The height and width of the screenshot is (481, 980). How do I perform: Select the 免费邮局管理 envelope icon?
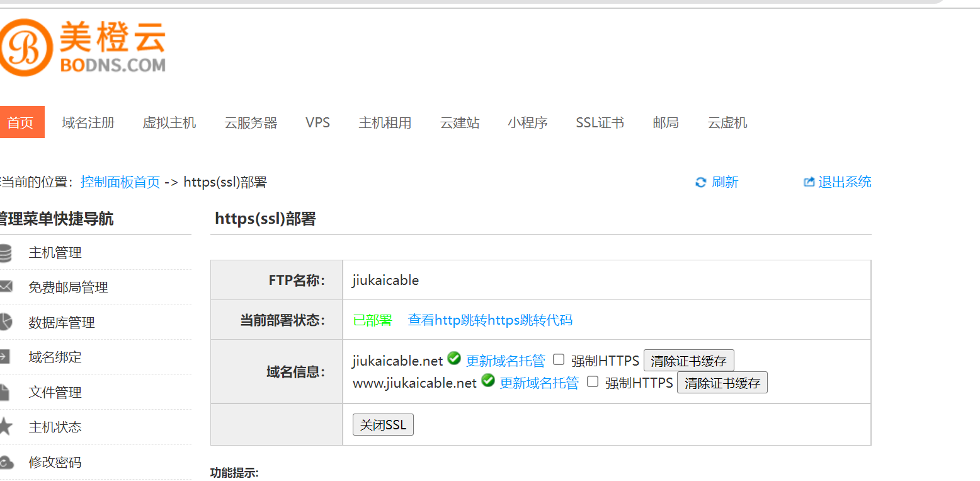pyautogui.click(x=5, y=287)
